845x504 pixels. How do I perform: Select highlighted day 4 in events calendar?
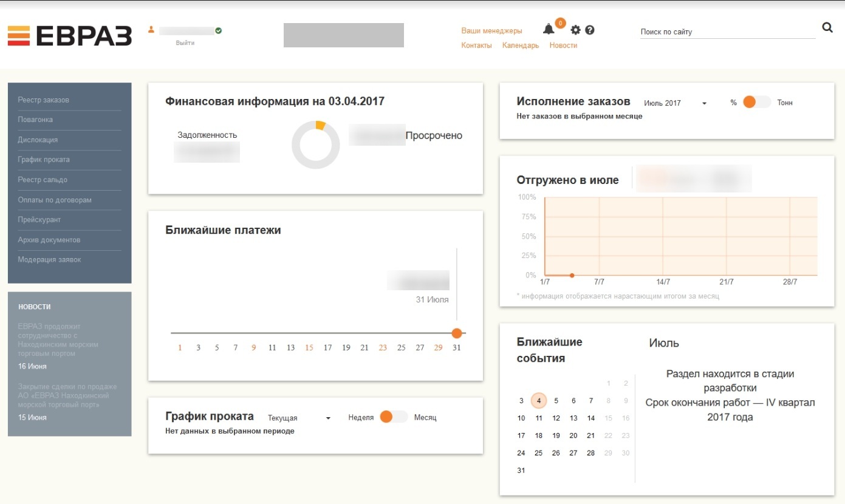(539, 401)
